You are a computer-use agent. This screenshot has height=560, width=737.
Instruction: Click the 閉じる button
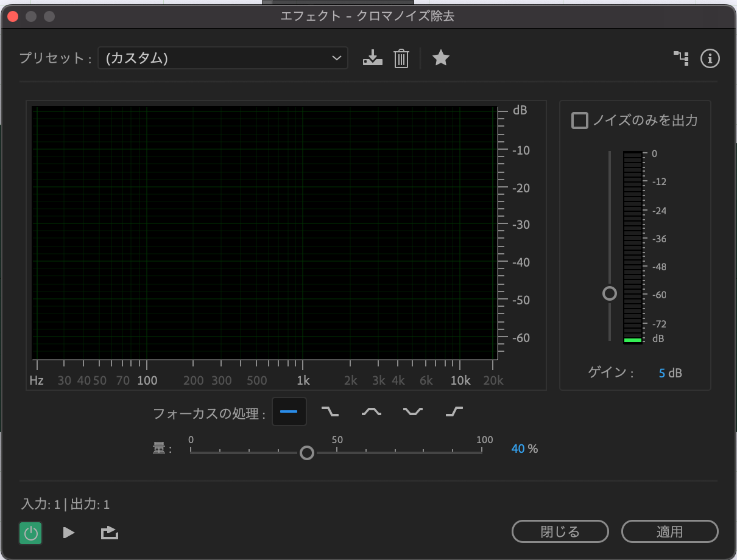pyautogui.click(x=560, y=531)
